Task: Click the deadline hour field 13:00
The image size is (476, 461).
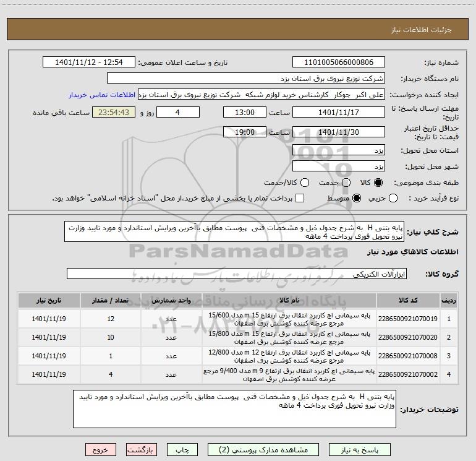Action: click(245, 112)
